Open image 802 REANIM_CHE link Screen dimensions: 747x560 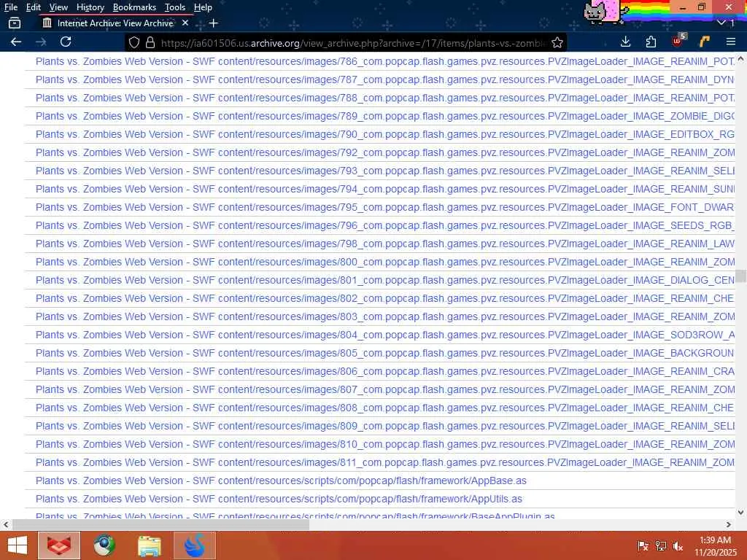(x=385, y=298)
